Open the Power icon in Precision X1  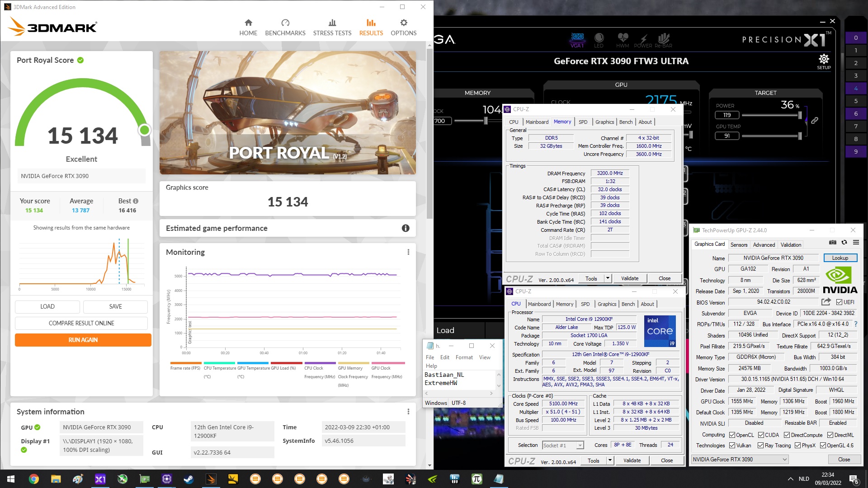tap(643, 40)
